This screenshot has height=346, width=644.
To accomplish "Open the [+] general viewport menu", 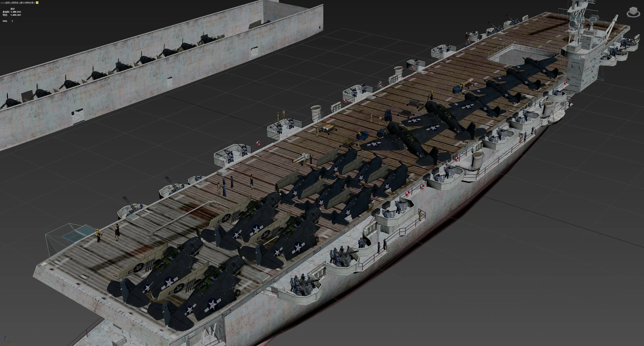I will [x=2, y=3].
